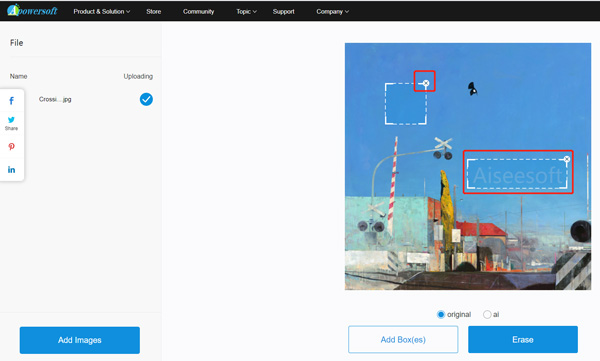Viewport: 600px width, 361px height.
Task: Remove the Aiseesoft watermark selection box
Action: 567,159
